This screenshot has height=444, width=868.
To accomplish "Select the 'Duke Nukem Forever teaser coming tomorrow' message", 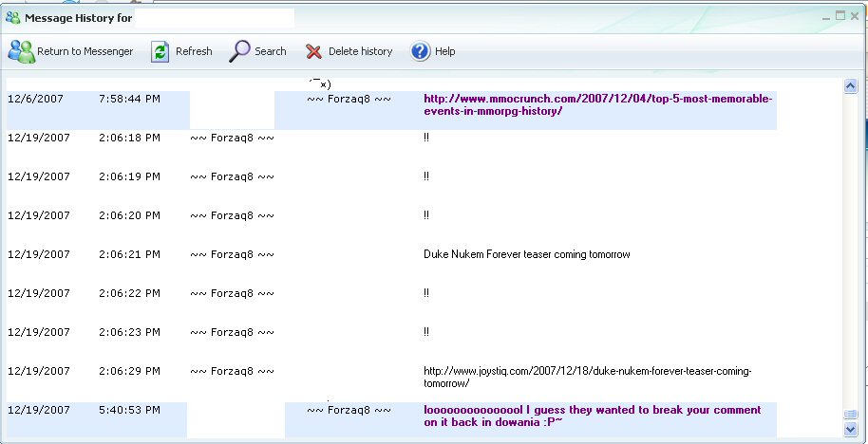I will [x=526, y=254].
